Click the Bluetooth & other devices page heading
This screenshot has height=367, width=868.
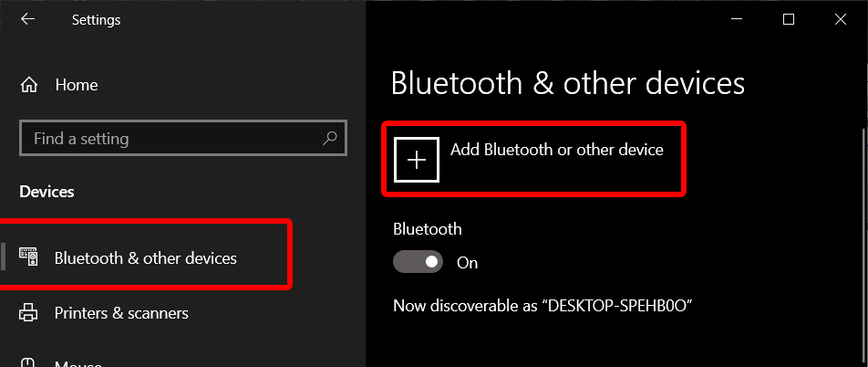pos(567,83)
